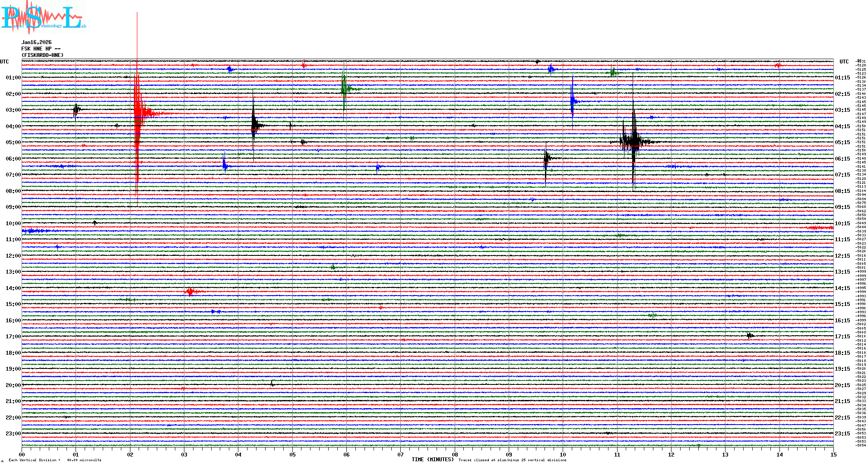868x466 pixels.
Task: Click the TIME (MINUTES) axis title
Action: (433, 460)
